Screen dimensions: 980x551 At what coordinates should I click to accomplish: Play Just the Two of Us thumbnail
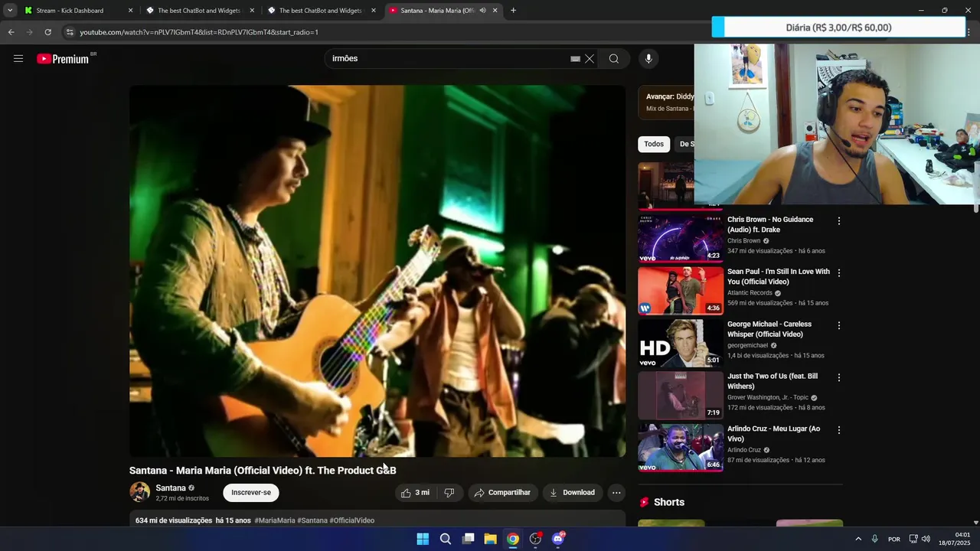(x=681, y=396)
